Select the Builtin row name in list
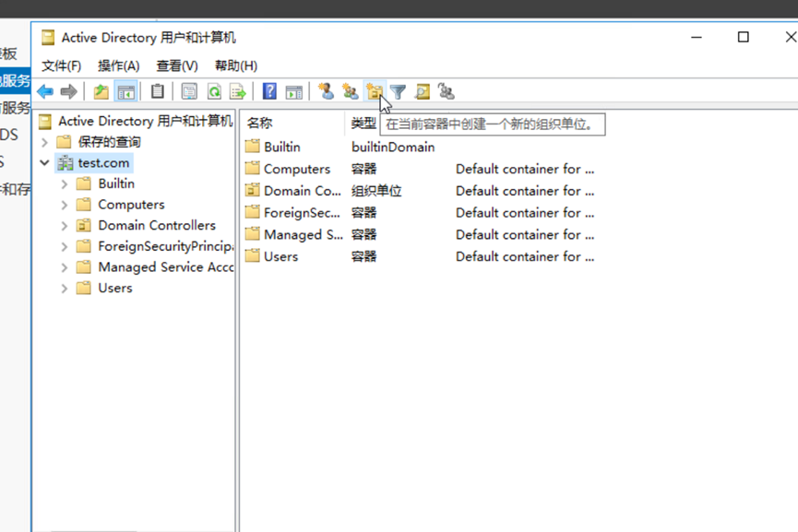Viewport: 798px width, 532px height. (x=282, y=147)
